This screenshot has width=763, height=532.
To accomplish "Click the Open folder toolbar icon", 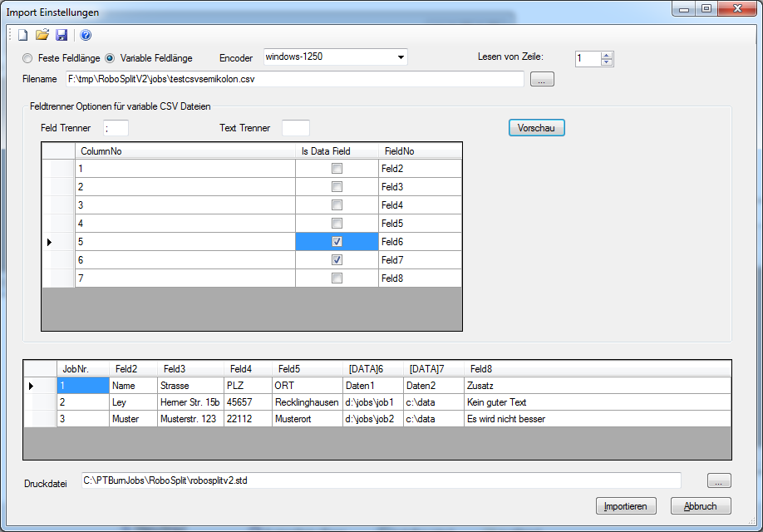I will coord(42,35).
